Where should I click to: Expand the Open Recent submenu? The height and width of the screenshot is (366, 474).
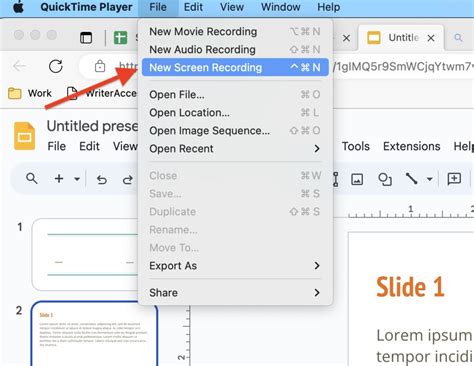click(x=235, y=149)
